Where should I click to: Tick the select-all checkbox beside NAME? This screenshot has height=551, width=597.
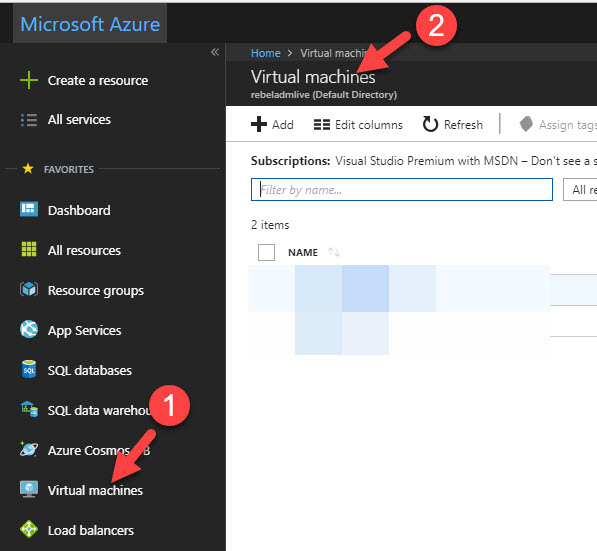[266, 252]
